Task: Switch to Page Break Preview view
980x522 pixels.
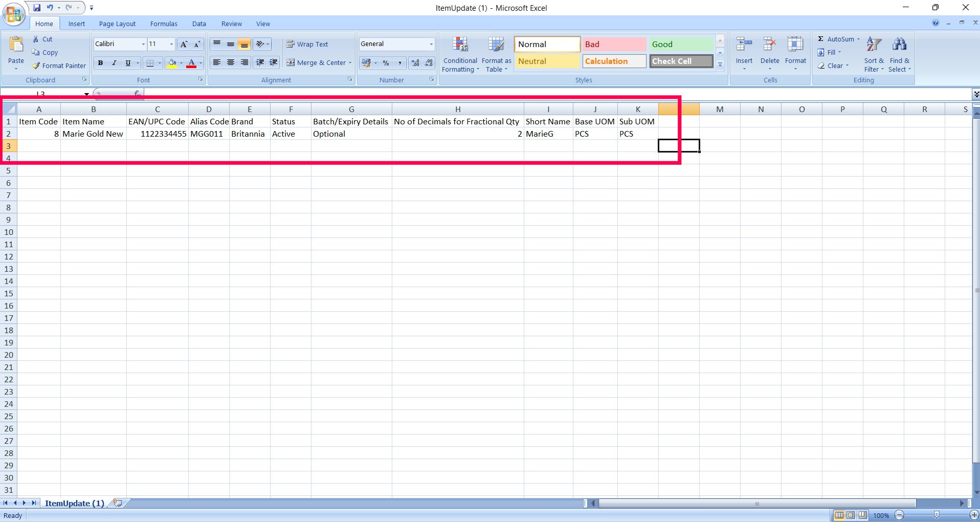Action: pyautogui.click(x=863, y=515)
